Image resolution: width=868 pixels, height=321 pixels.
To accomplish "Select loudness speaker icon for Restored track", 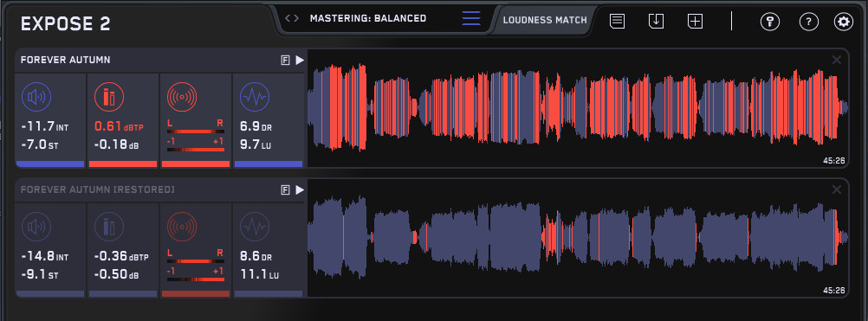I will tap(36, 227).
